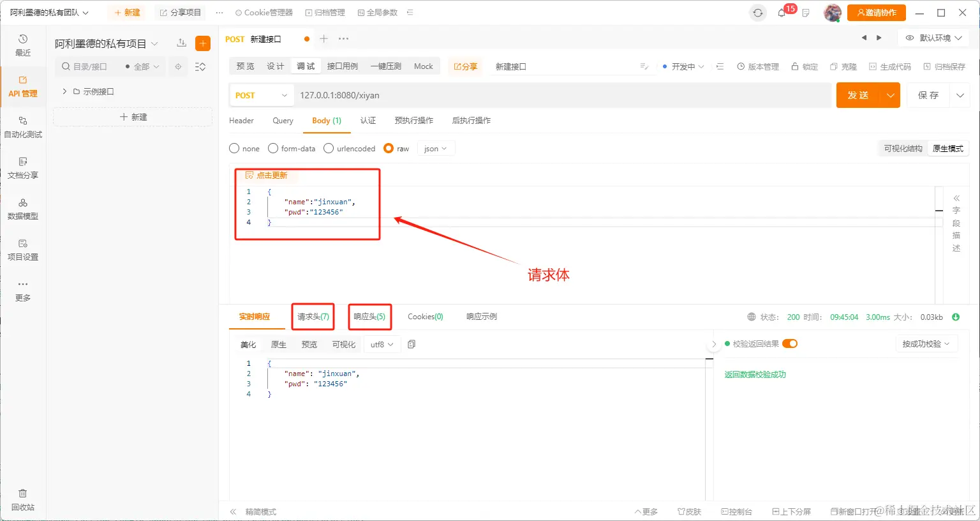Copy the response with the copy icon beside utf8

point(412,344)
